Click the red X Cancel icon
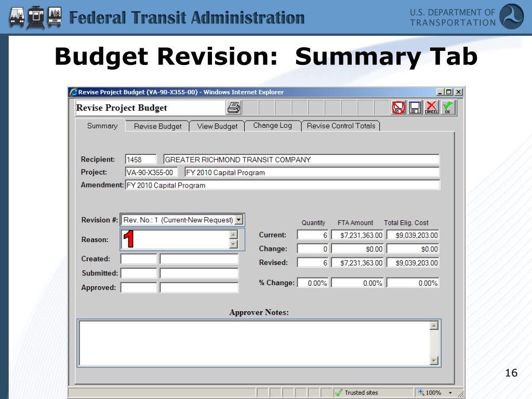This screenshot has height=399, width=532. coord(431,108)
